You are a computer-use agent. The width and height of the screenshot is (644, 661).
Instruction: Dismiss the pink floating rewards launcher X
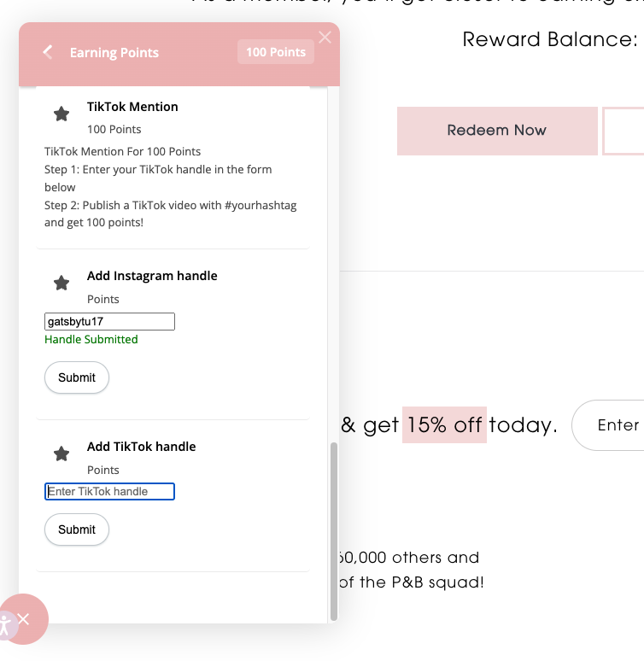pyautogui.click(x=24, y=619)
